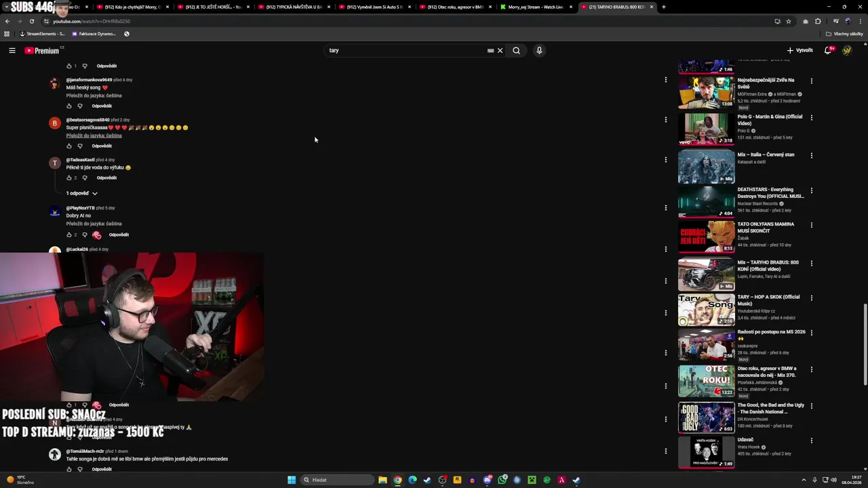
Task: Like the comment by @PlayNoxYTB
Action: coord(69,235)
